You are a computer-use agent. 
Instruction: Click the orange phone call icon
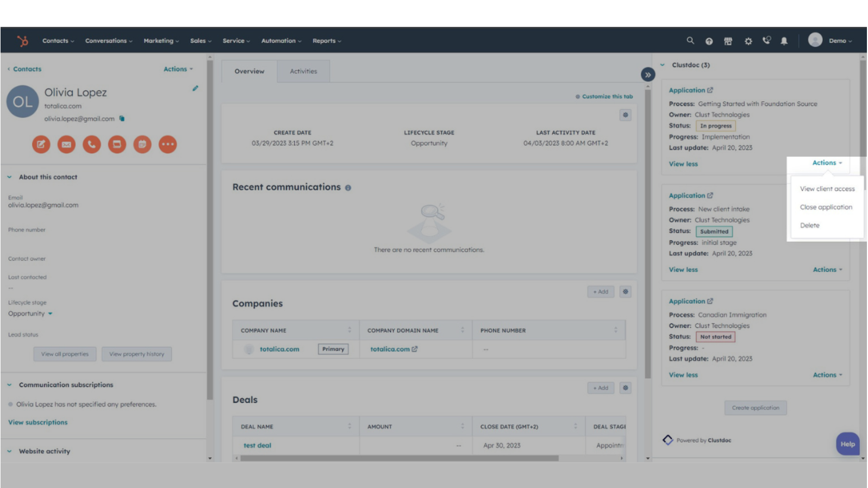[92, 145]
